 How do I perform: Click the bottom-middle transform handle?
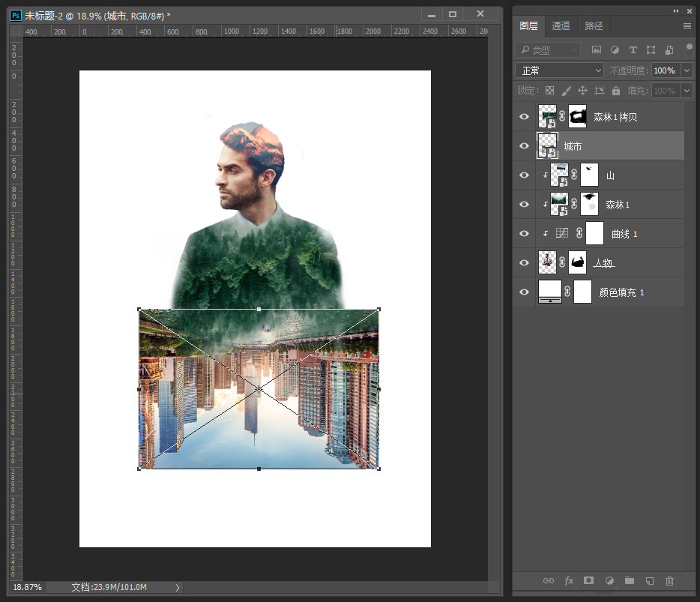coord(259,469)
